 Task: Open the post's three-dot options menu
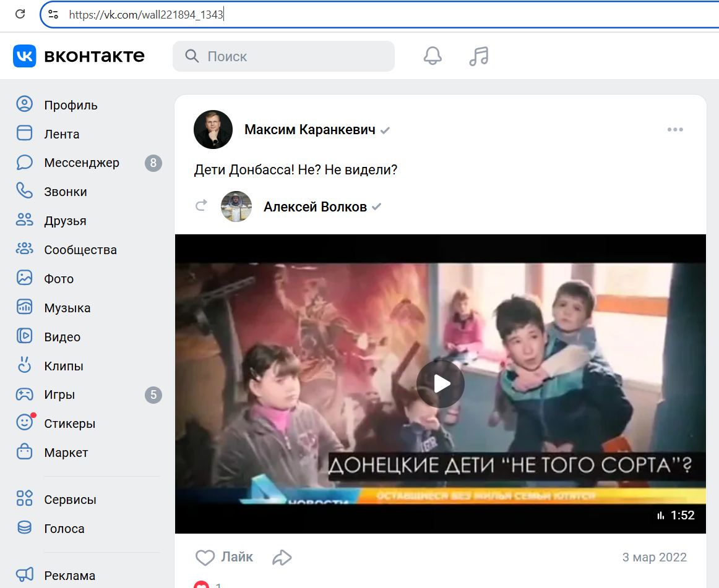click(674, 130)
